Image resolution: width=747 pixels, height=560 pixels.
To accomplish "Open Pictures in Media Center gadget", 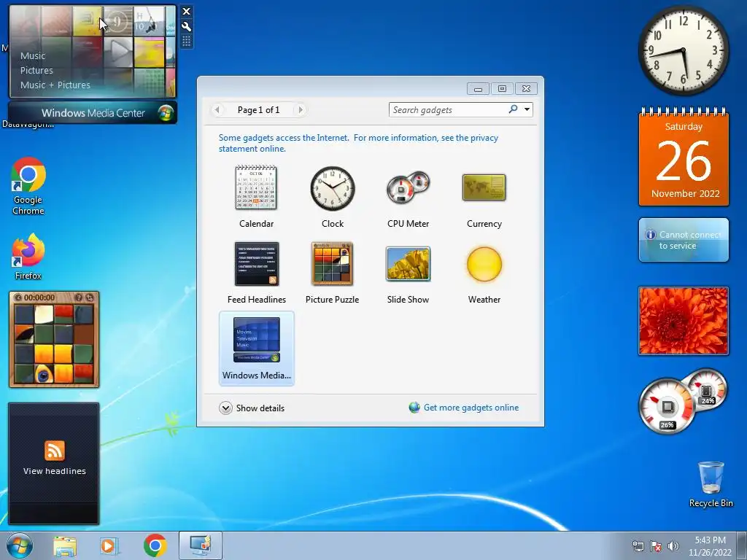I will pos(36,71).
